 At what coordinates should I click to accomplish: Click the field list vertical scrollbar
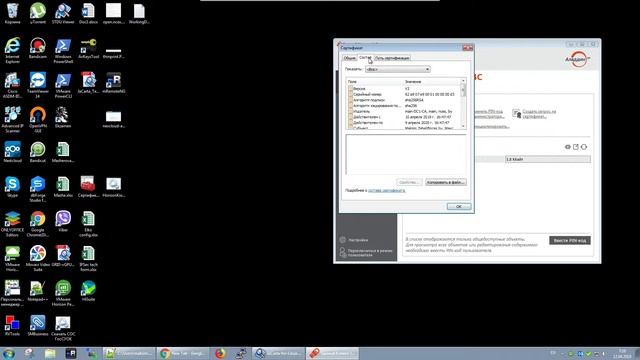coord(463,104)
